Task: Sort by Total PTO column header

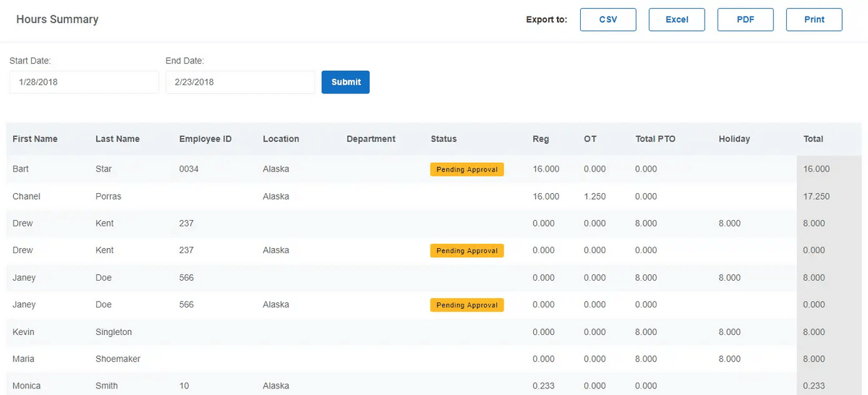Action: (x=655, y=139)
